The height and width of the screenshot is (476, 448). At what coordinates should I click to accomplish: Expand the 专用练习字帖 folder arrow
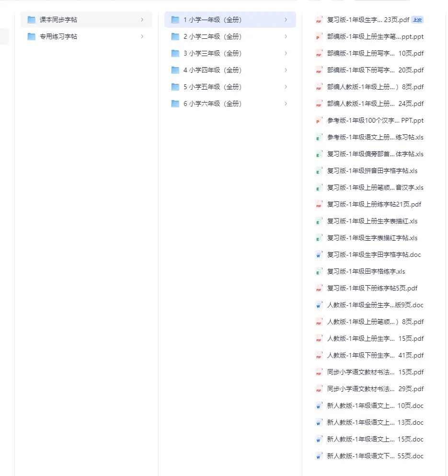142,37
